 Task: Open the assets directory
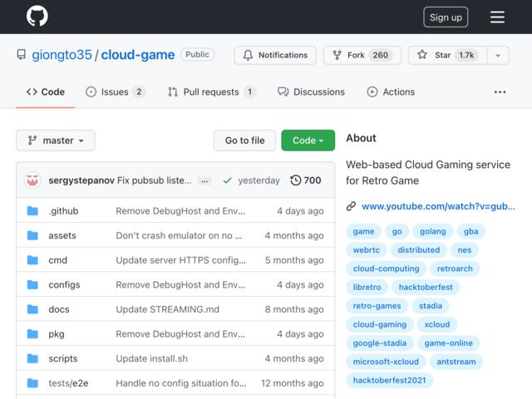[x=62, y=235]
